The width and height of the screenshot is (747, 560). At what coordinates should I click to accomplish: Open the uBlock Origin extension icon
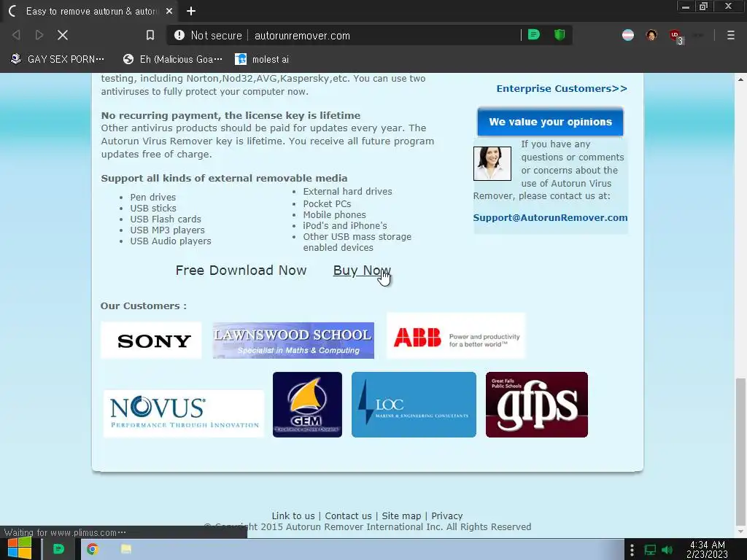point(675,36)
